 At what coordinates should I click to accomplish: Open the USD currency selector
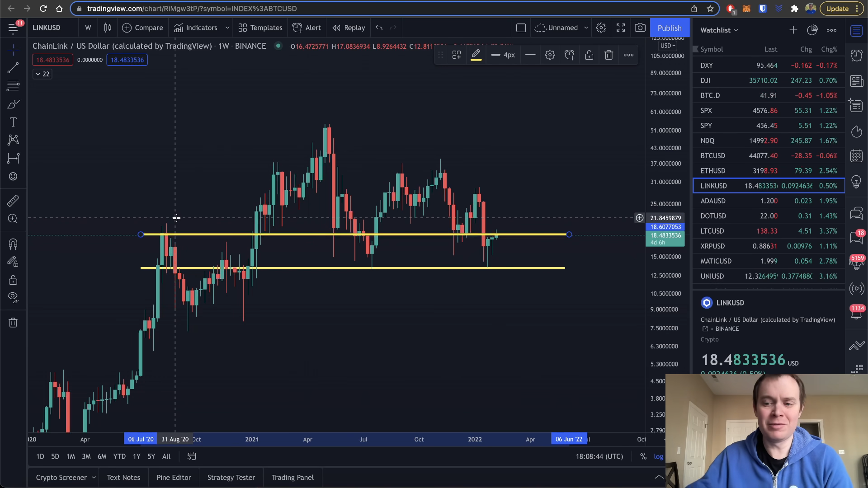click(667, 46)
